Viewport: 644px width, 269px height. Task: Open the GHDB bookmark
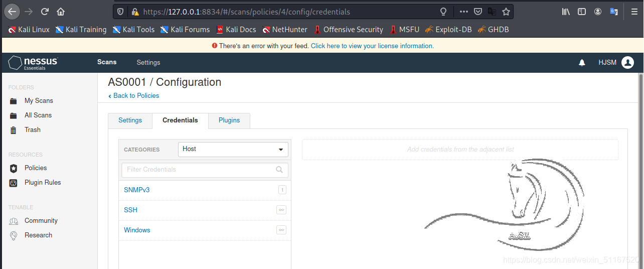point(494,30)
